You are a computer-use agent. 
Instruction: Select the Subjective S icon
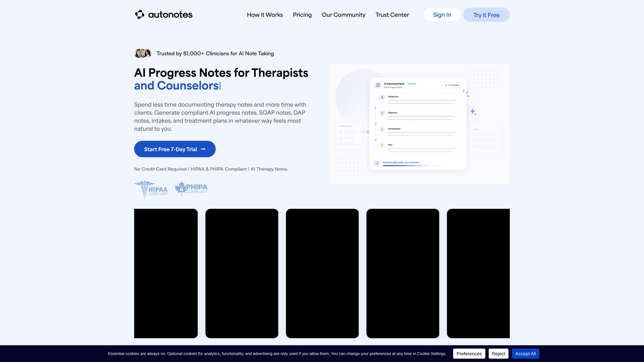(x=382, y=97)
